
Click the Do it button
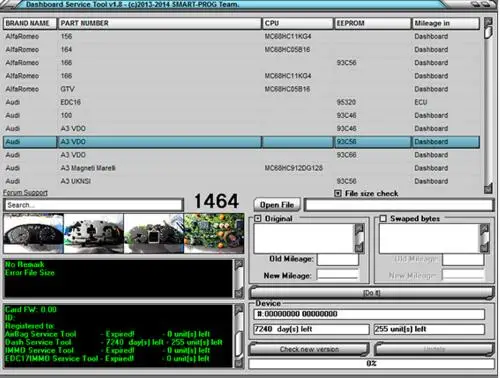coord(372,293)
